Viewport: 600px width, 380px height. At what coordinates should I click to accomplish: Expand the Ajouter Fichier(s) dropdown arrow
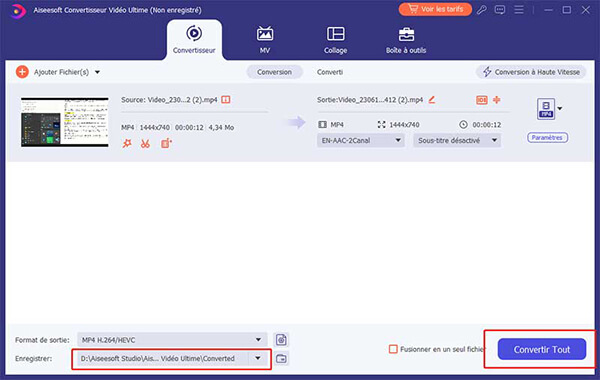point(97,72)
